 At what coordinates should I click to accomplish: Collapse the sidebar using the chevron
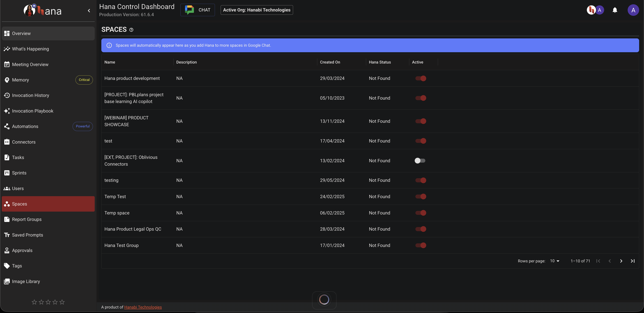click(89, 10)
